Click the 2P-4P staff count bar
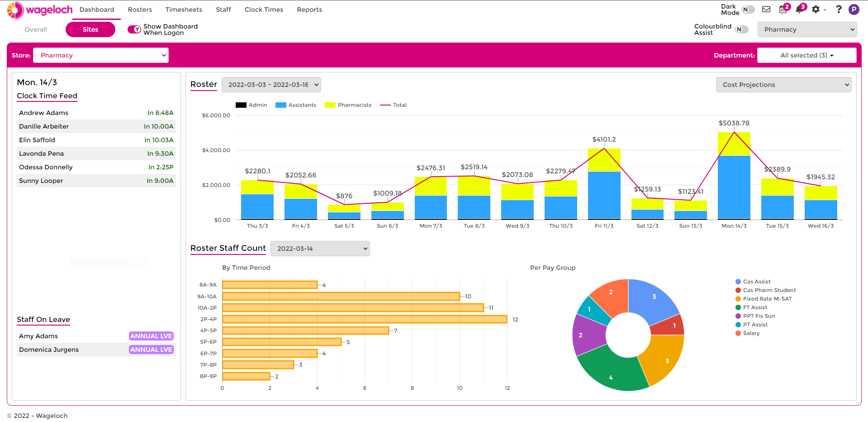The height and width of the screenshot is (422, 868). (365, 319)
